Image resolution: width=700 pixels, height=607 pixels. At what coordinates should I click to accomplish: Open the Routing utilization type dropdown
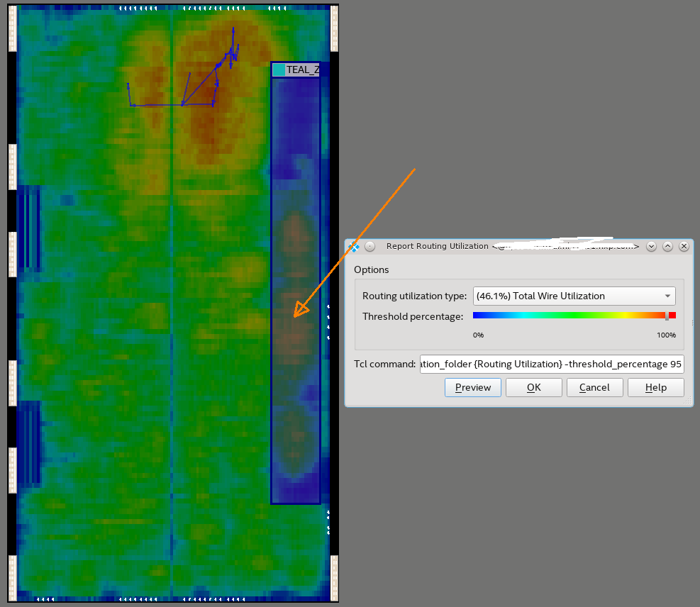[574, 296]
